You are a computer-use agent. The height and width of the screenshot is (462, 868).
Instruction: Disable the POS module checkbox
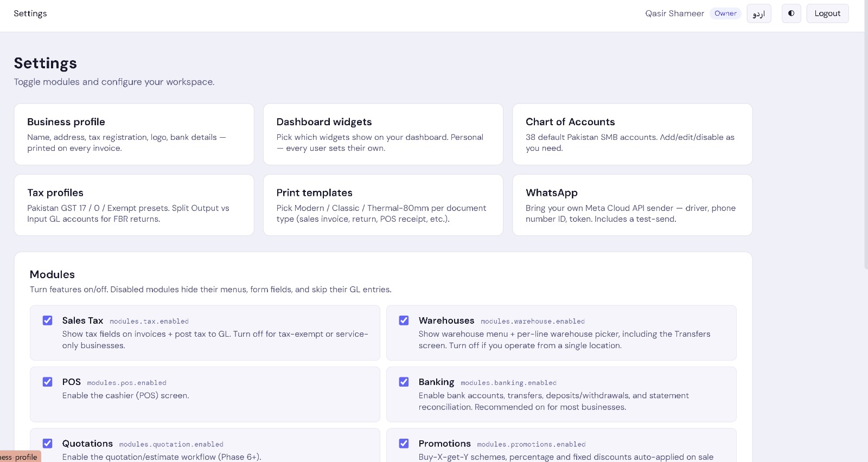48,382
